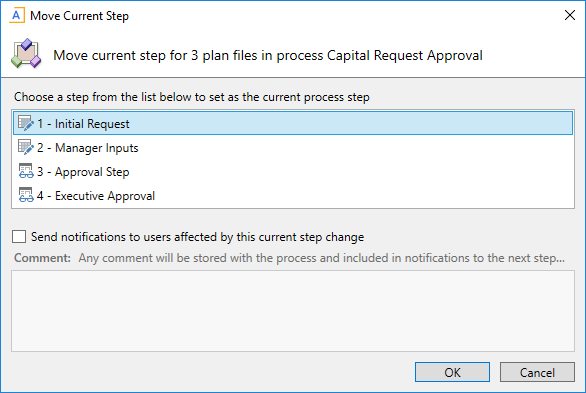Screen dimensions: 586x393
Task: Click the 'Send notifications to users affected' label
Action: coord(197,237)
